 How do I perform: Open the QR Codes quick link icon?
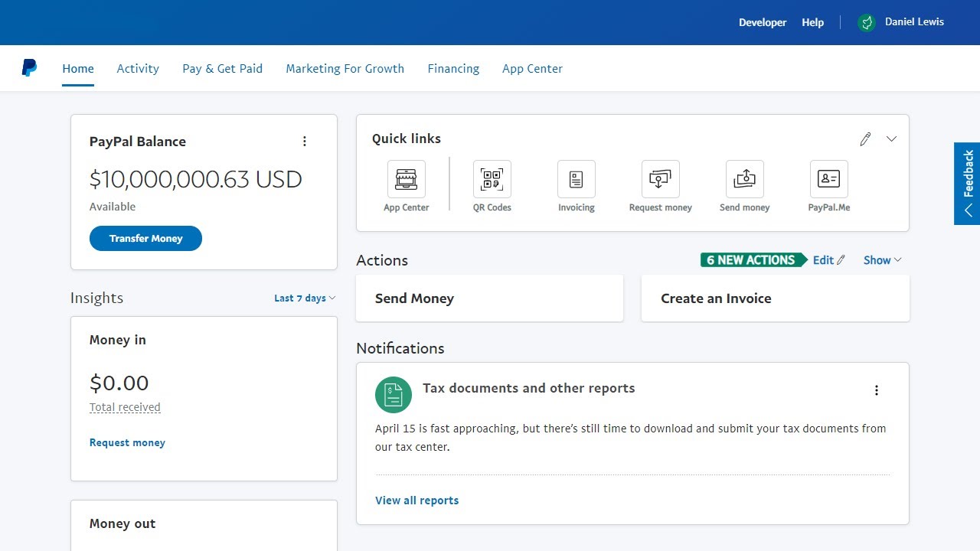(x=492, y=179)
